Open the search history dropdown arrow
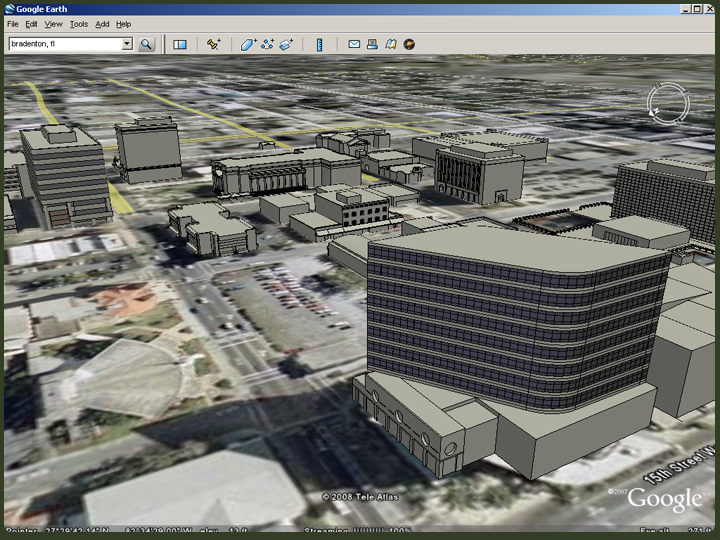The width and height of the screenshot is (720, 540). 127,44
